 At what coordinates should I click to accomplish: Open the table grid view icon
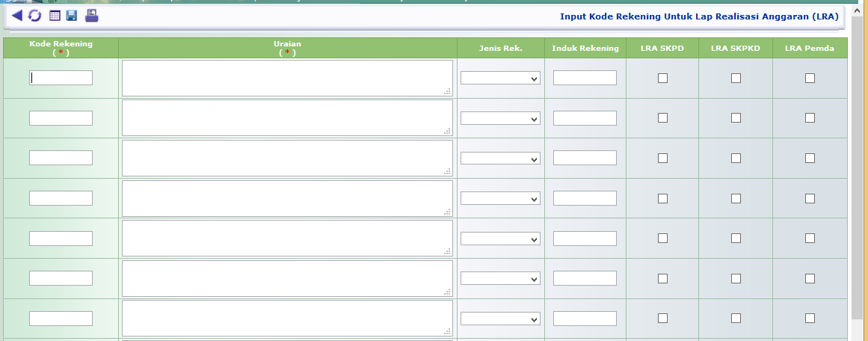point(55,16)
